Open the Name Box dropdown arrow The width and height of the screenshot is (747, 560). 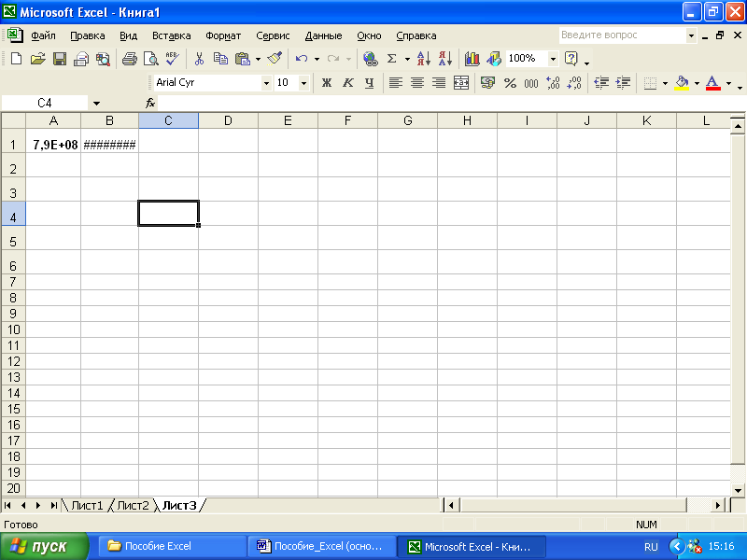click(x=96, y=103)
